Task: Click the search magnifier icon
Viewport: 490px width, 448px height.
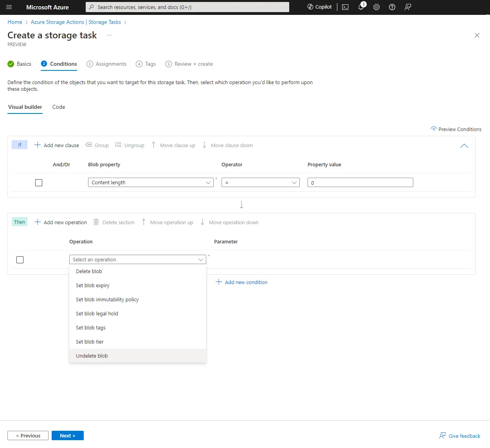Action: [x=92, y=7]
